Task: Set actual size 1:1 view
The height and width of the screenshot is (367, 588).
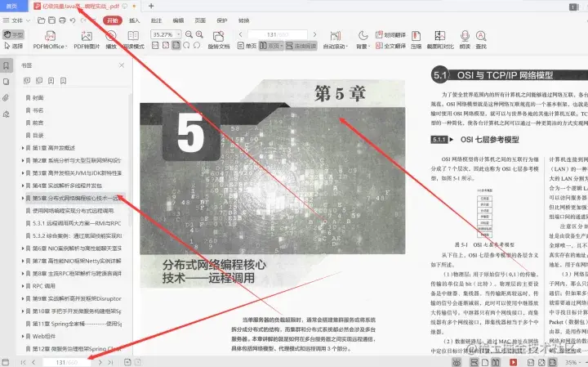Action: coord(155,46)
